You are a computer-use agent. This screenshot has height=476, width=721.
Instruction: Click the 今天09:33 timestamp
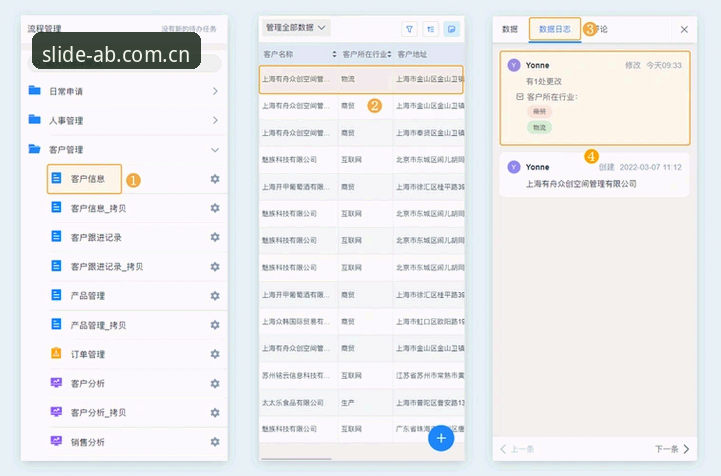[664, 65]
